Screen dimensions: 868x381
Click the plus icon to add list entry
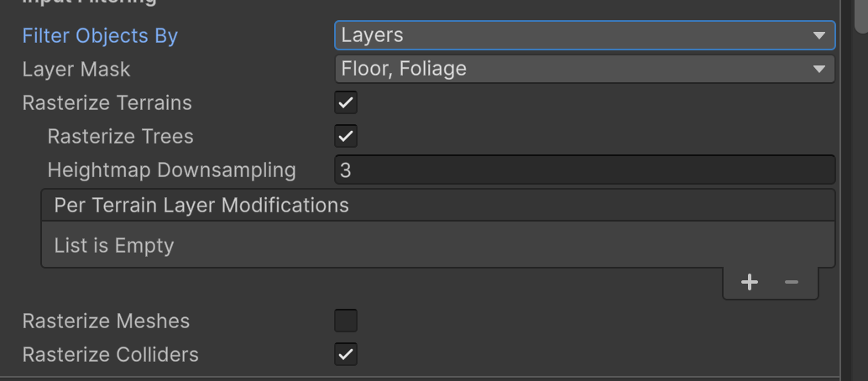750,283
